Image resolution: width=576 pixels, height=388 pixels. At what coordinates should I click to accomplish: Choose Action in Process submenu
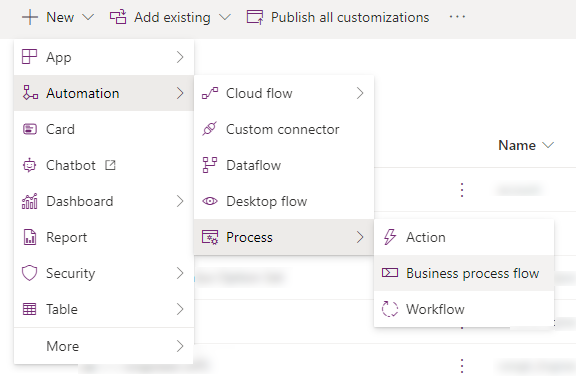(x=464, y=237)
